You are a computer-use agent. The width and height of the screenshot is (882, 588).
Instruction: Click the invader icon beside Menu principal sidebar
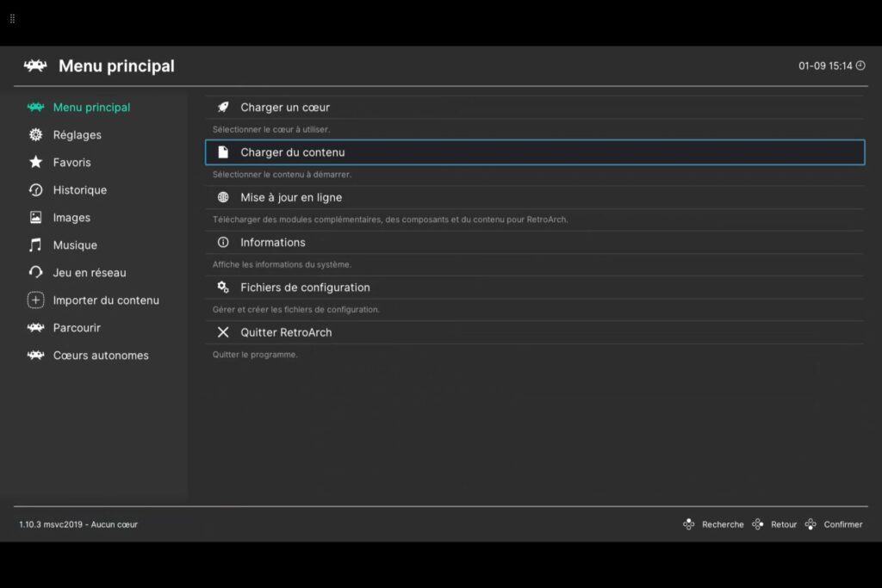tap(35, 107)
